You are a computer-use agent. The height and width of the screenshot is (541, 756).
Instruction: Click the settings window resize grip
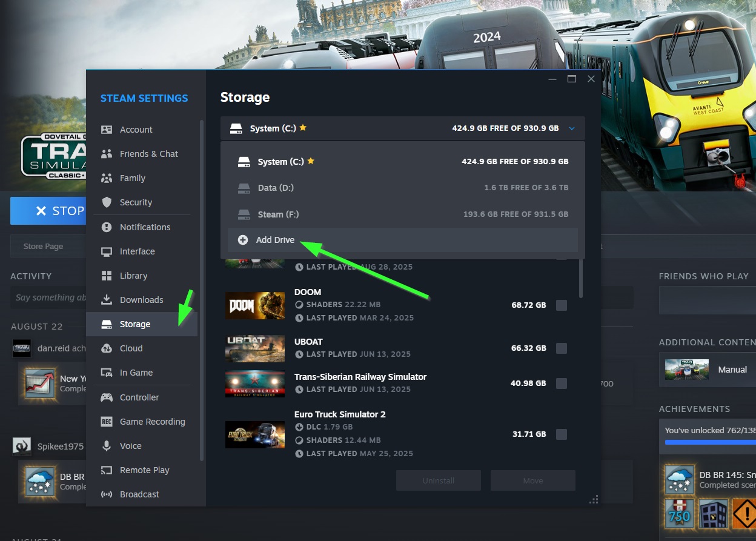pyautogui.click(x=594, y=499)
